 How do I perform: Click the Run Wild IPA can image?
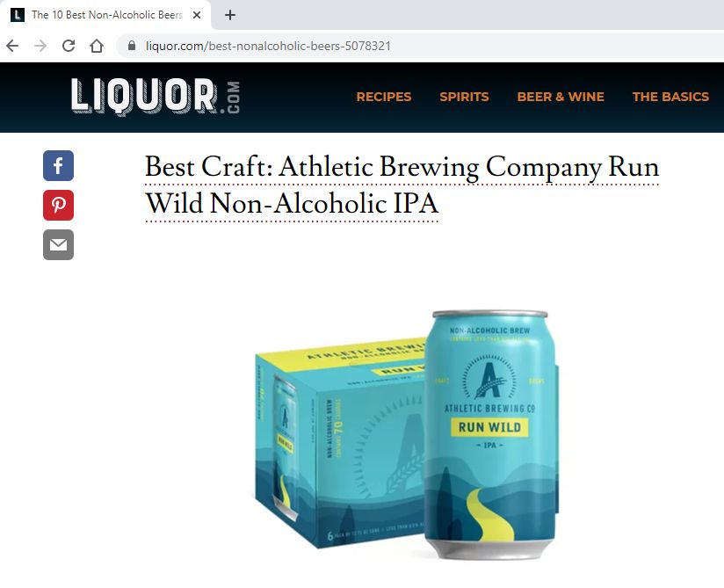[491, 435]
